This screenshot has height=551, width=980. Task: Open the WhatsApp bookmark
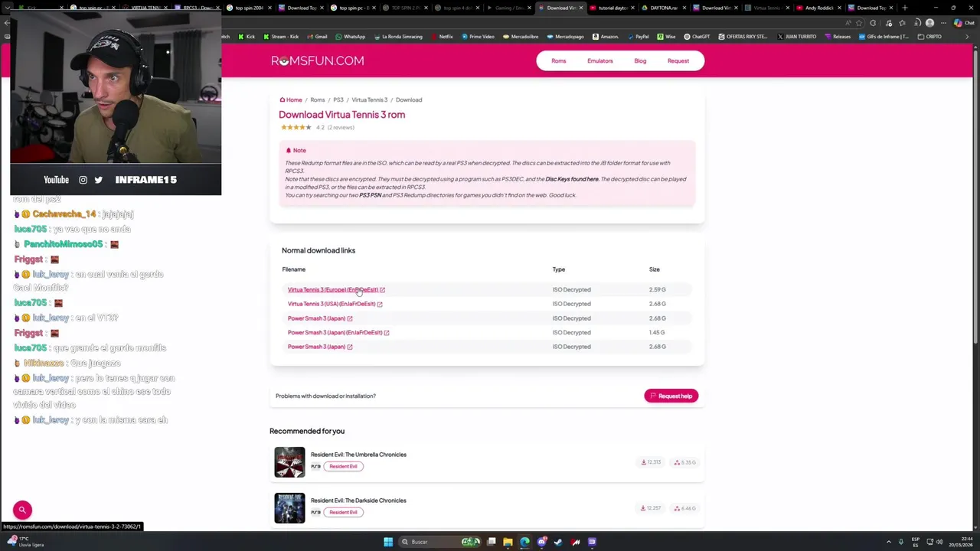pos(350,37)
